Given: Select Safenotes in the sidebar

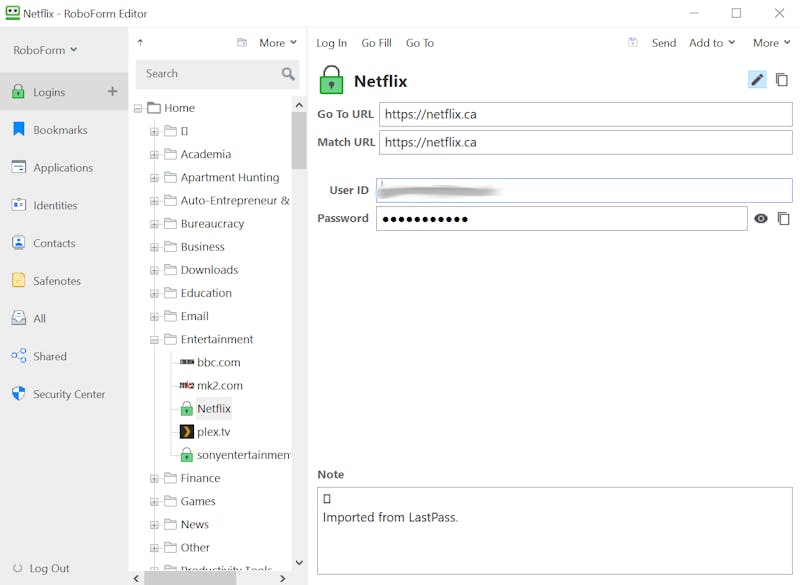Looking at the screenshot, I should click(x=57, y=281).
